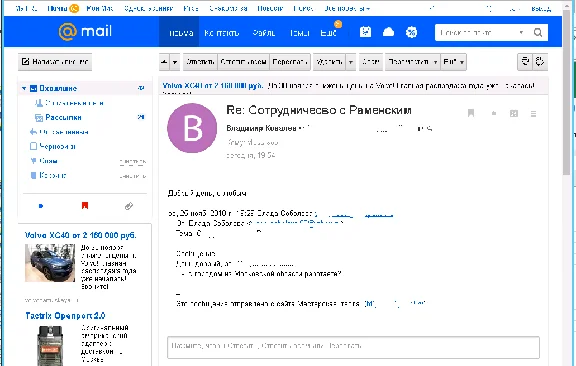Click the Удалить button
The height and width of the screenshot is (366, 576).
[329, 62]
